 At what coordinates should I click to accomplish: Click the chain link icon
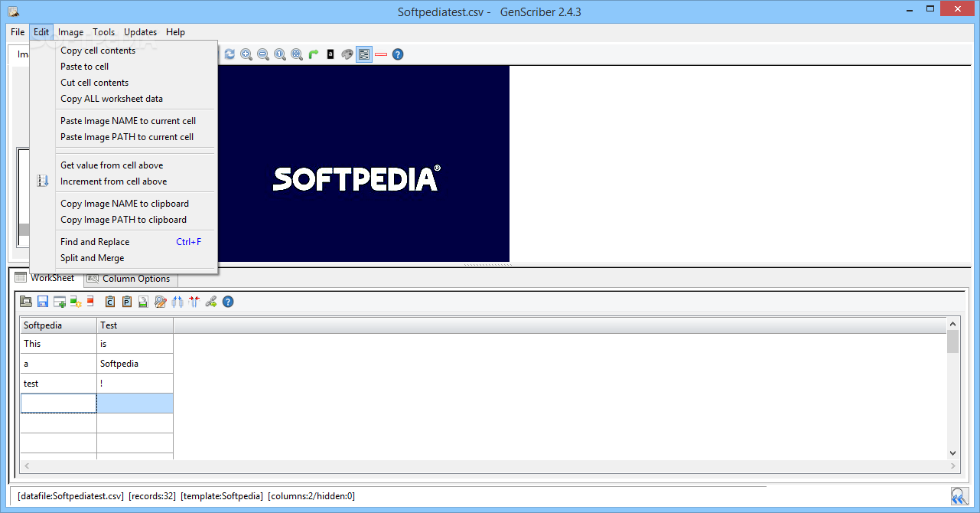click(211, 302)
